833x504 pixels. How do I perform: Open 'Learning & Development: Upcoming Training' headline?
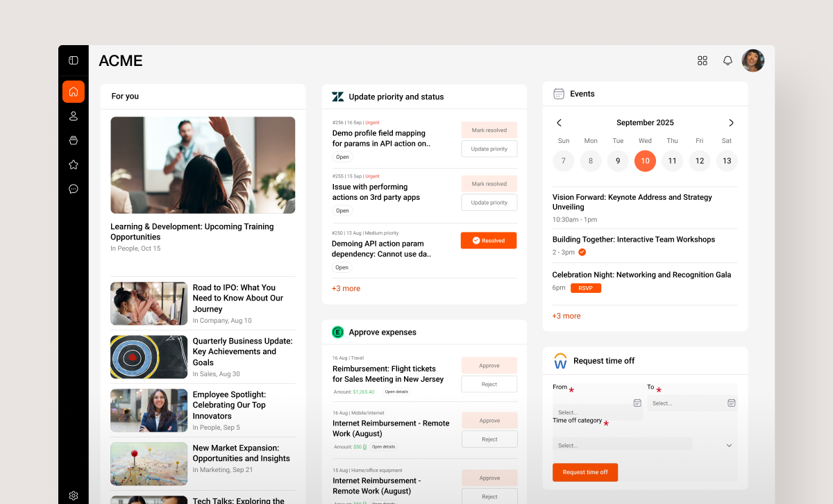(192, 232)
